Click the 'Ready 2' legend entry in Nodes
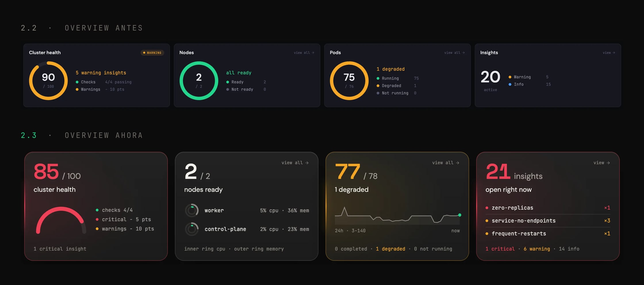 click(x=246, y=82)
